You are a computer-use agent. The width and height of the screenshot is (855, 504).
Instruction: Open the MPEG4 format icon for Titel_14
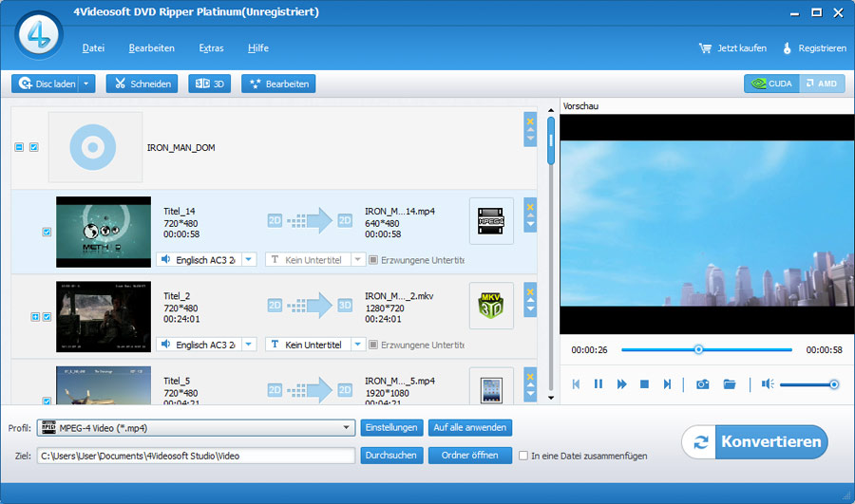click(x=491, y=220)
